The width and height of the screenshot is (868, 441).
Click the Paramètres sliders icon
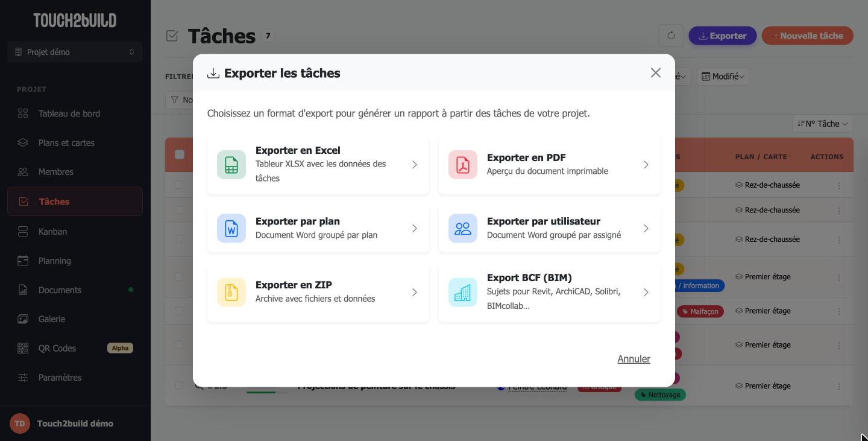coord(23,378)
